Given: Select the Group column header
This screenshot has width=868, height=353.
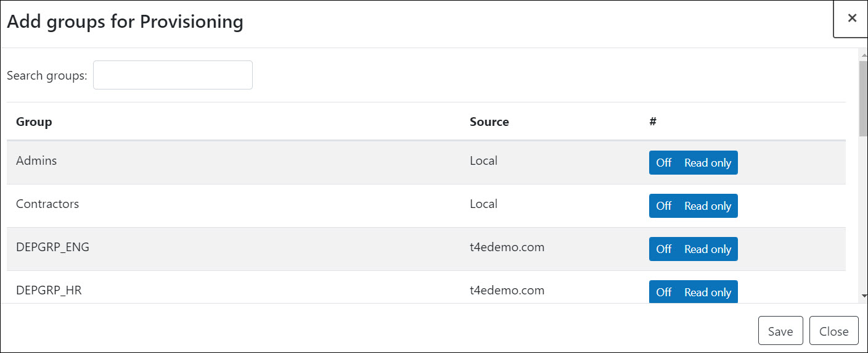Looking at the screenshot, I should click(x=34, y=122).
